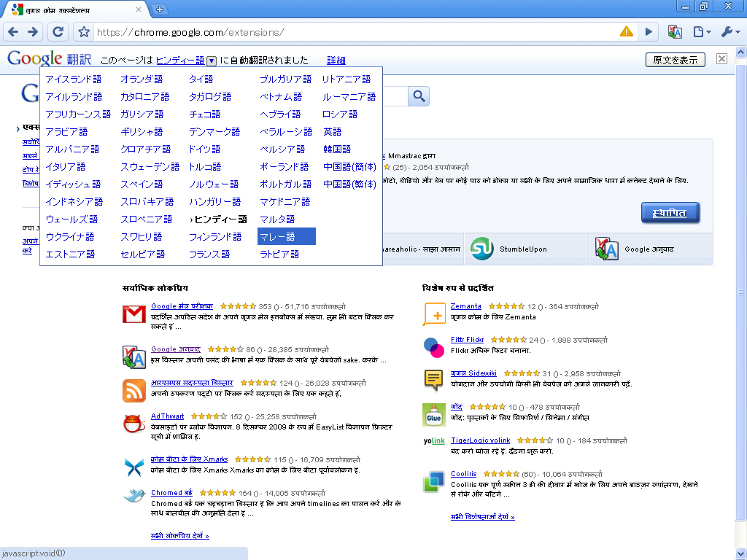The image size is (747, 560).
Task: Click the play arrow button in the address bar
Action: click(x=649, y=32)
